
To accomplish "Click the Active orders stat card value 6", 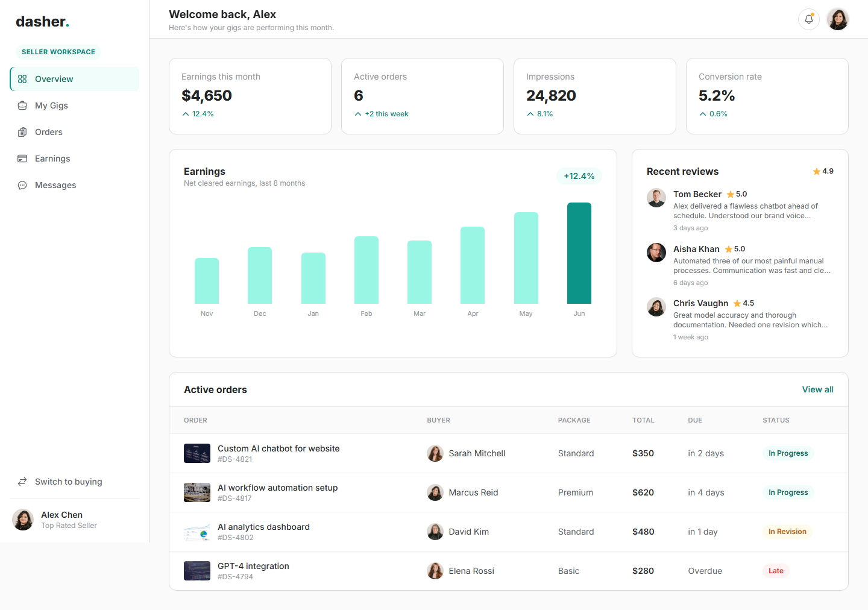I will (x=359, y=96).
